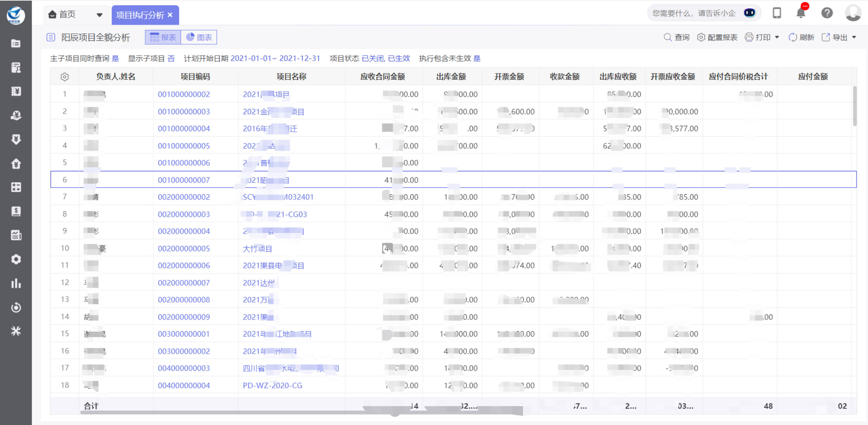Click the notification bell icon
The height and width of the screenshot is (425, 868).
[801, 13]
